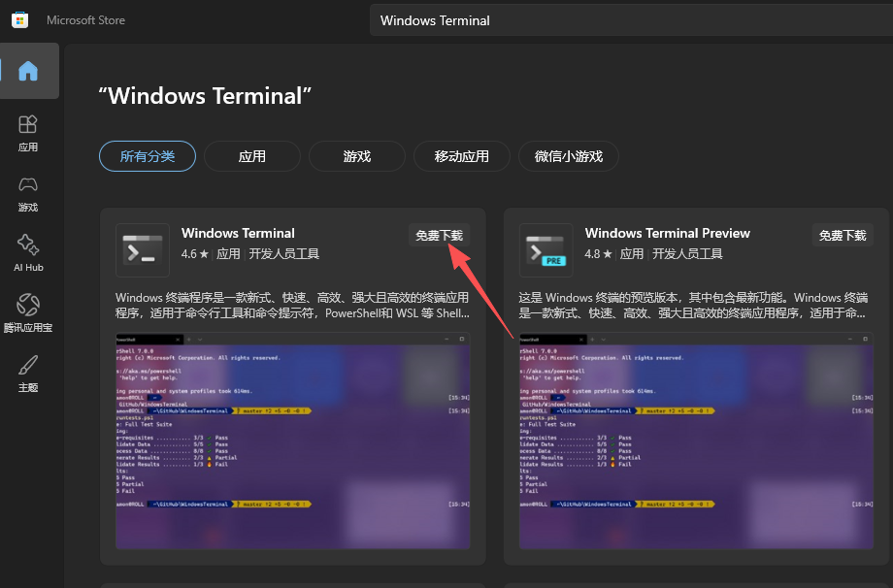Click the 4.6 star rating text
Image resolution: width=893 pixels, height=588 pixels.
coord(195,254)
